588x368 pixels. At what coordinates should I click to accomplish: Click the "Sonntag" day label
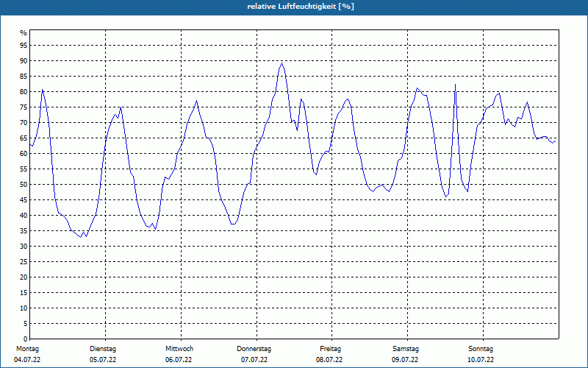[x=481, y=349]
